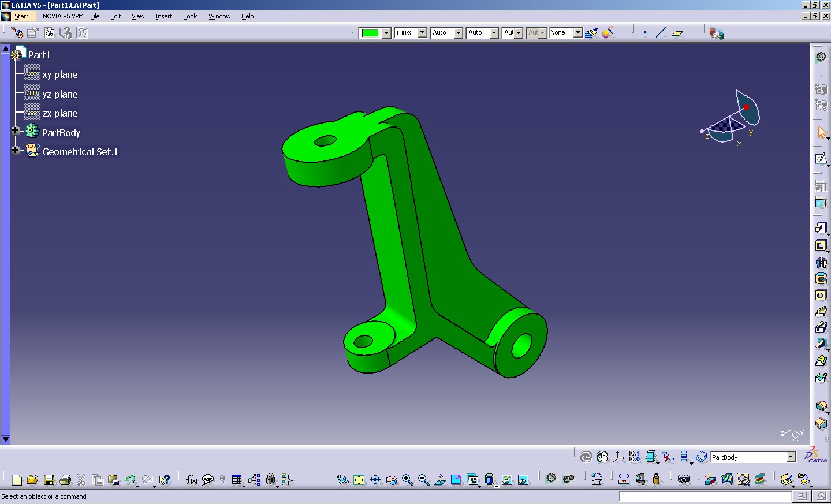Click the green fill color swatch
The width and height of the screenshot is (831, 504).
click(x=370, y=33)
